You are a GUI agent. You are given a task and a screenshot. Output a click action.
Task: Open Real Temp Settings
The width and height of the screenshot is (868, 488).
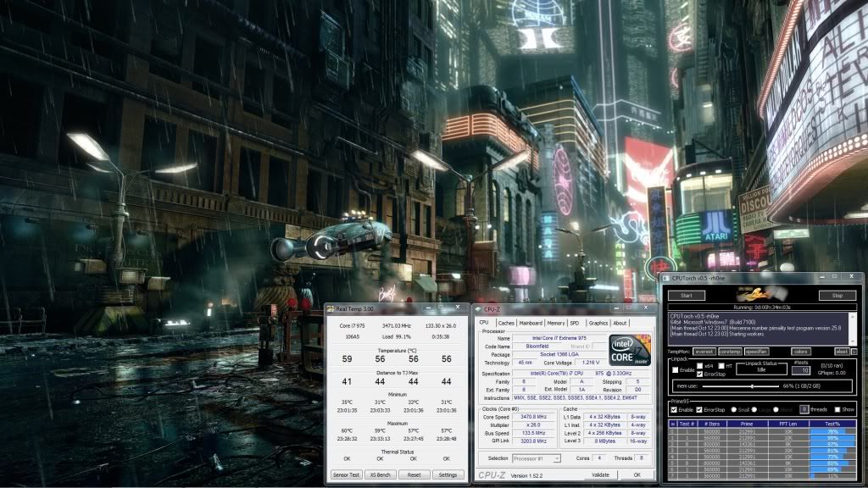point(448,474)
